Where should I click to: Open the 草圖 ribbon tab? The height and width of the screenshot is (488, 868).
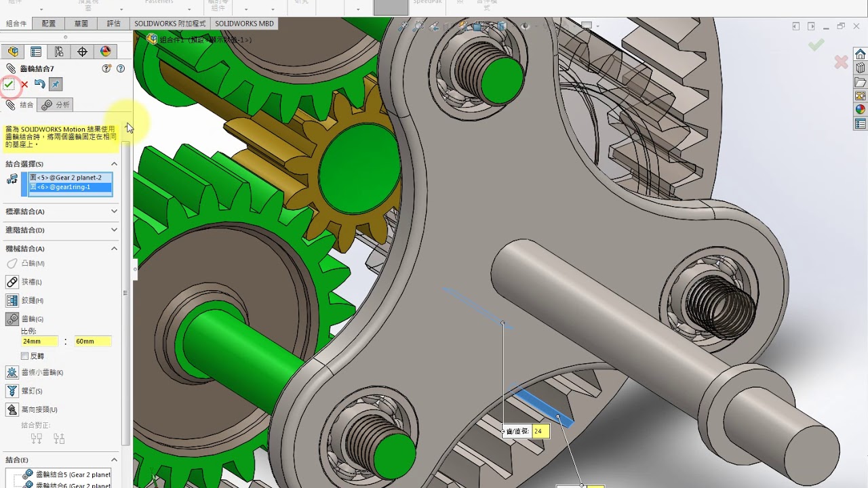[x=81, y=23]
